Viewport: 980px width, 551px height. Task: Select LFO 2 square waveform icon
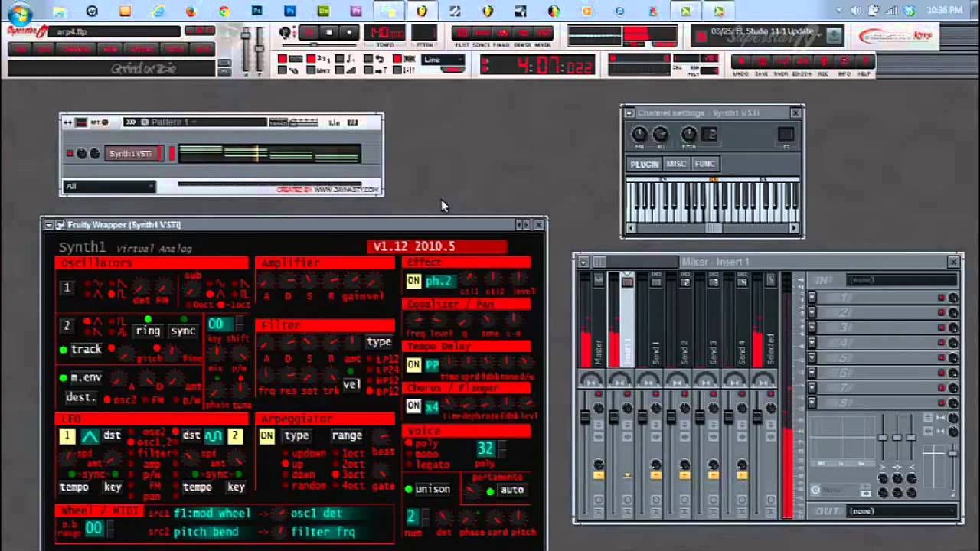213,436
